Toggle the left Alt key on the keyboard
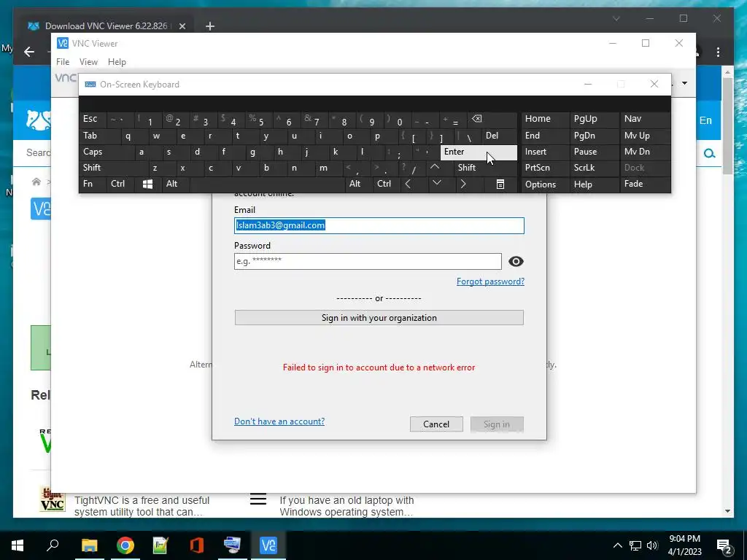 (175, 184)
